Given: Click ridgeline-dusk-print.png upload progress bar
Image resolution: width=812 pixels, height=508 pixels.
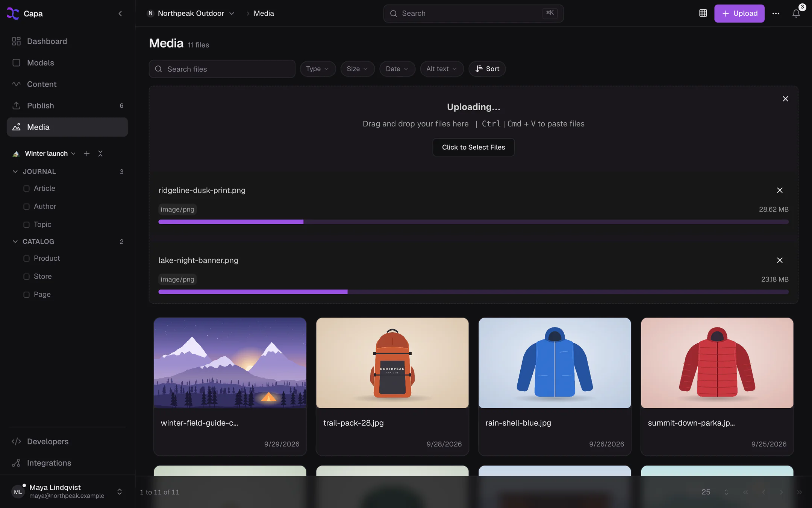Looking at the screenshot, I should [x=474, y=222].
